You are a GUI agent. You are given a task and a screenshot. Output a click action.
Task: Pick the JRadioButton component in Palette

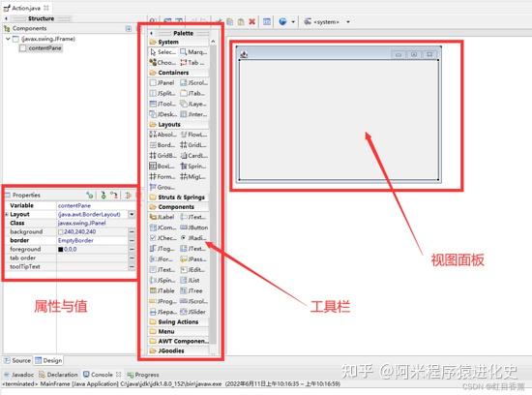pos(193,238)
